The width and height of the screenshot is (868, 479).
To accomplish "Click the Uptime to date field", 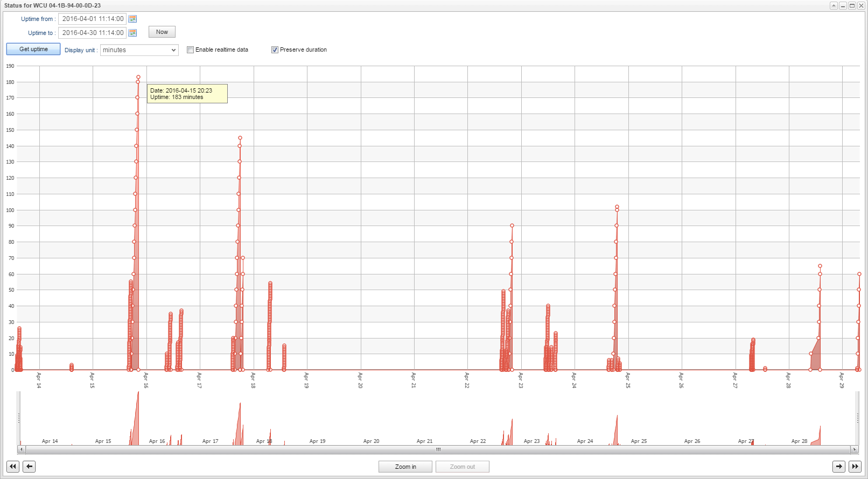I will (x=92, y=33).
